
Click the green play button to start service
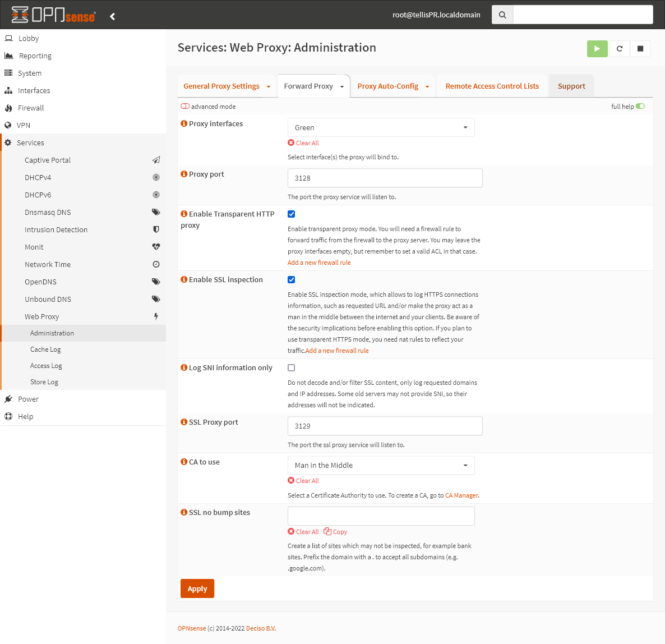coord(597,49)
